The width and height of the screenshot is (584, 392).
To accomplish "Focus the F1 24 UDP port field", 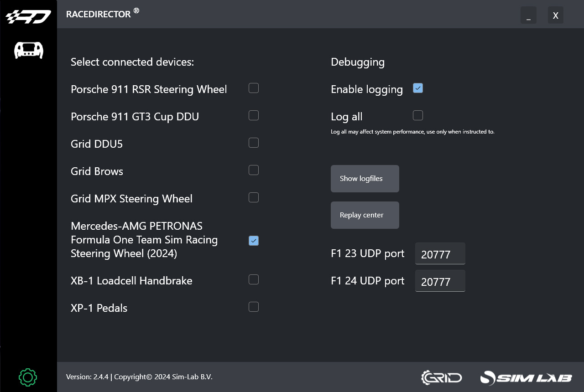I will click(x=440, y=281).
